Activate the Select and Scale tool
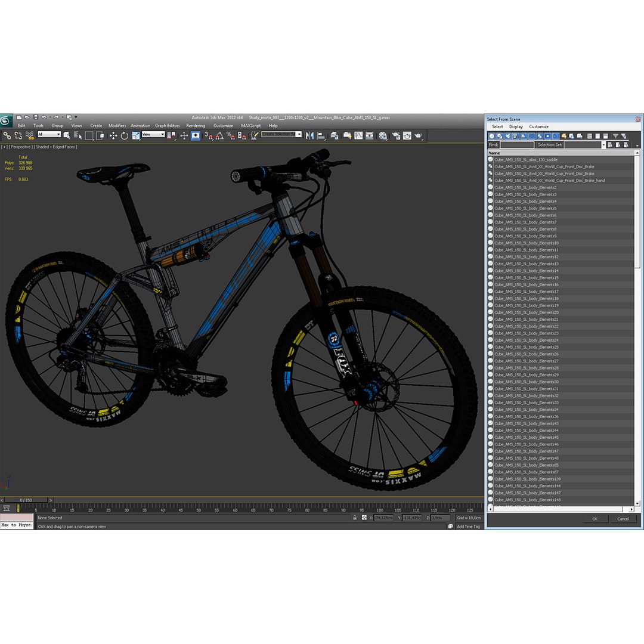 (135, 135)
